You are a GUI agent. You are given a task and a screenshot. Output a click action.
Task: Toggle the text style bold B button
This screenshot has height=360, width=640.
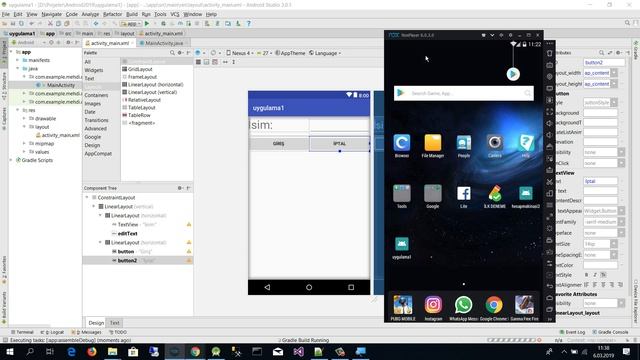pos(587,275)
